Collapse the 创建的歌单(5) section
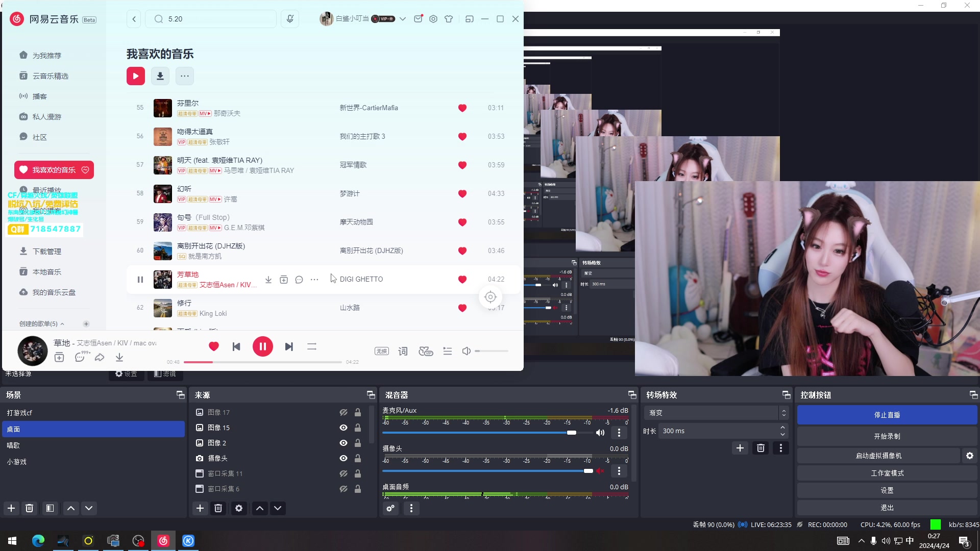This screenshot has width=980, height=551. [x=62, y=324]
